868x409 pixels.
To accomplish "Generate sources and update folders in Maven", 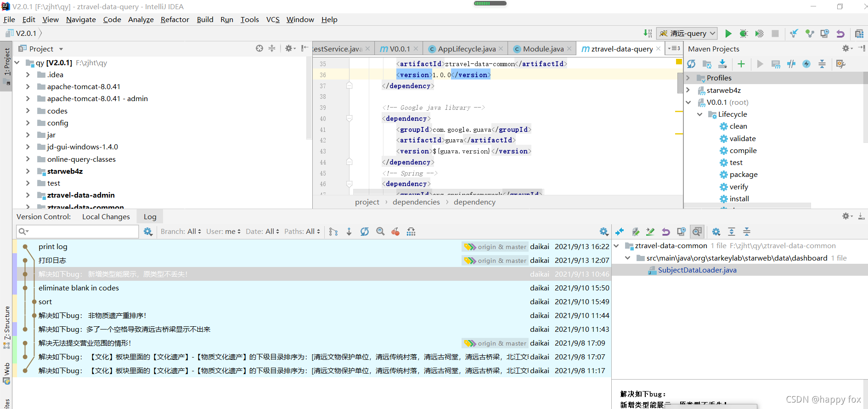I will (707, 64).
